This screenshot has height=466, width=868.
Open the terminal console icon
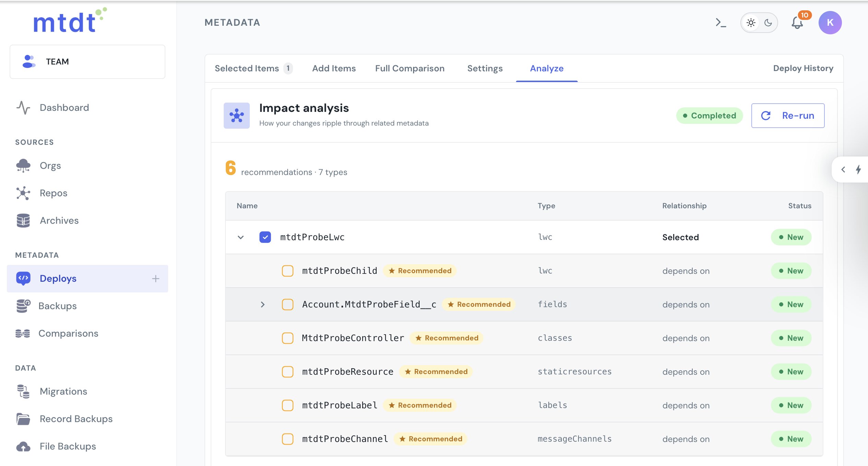click(x=721, y=23)
